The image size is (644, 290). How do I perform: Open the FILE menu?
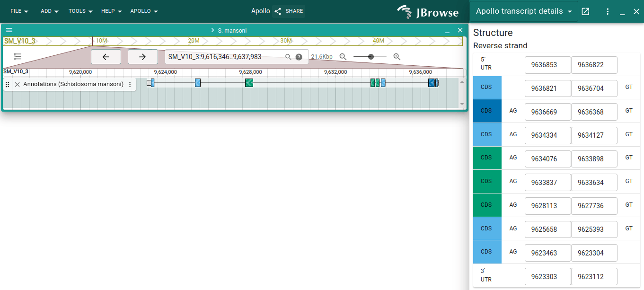[x=19, y=11]
